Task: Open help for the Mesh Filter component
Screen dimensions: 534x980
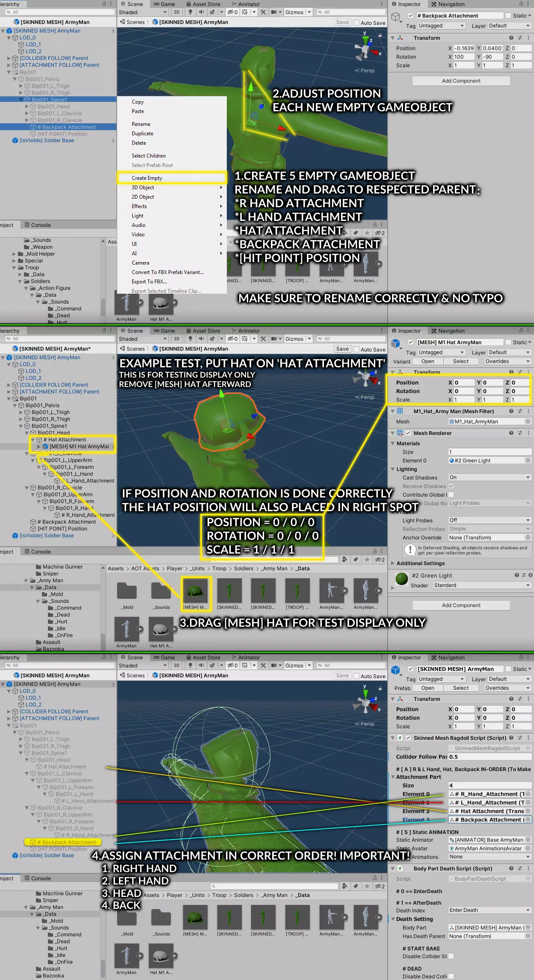Action: pyautogui.click(x=511, y=411)
